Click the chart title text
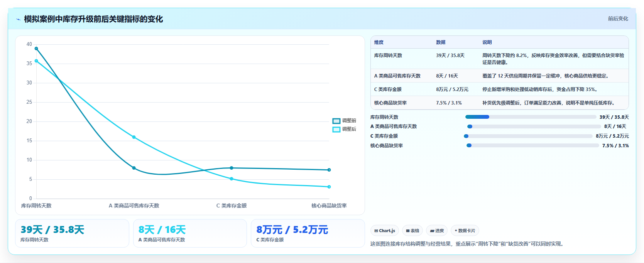The height and width of the screenshot is (263, 644). 93,19
